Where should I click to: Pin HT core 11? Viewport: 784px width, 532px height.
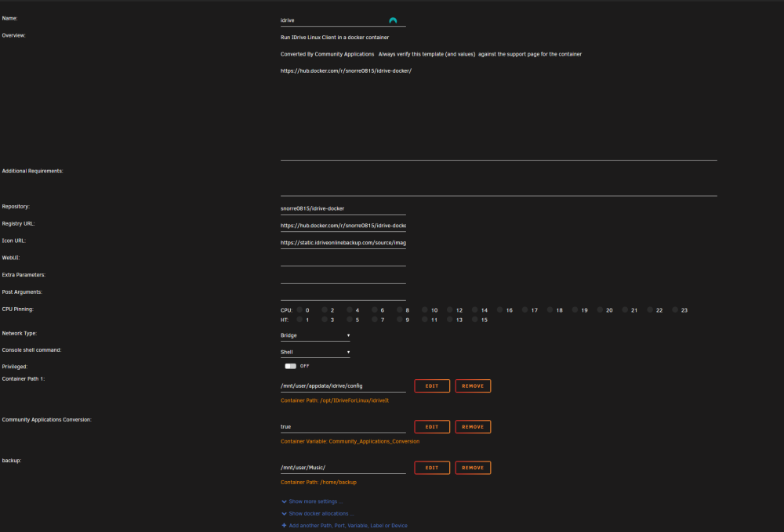(x=425, y=319)
